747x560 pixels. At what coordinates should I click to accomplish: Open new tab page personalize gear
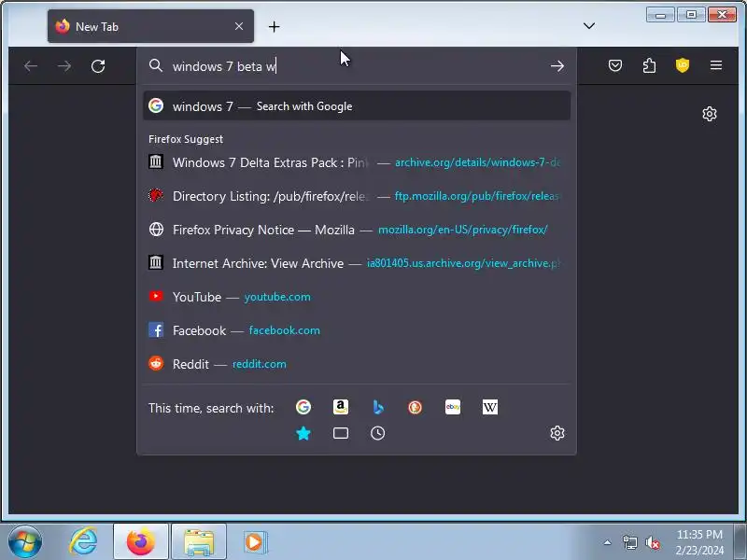(x=710, y=114)
